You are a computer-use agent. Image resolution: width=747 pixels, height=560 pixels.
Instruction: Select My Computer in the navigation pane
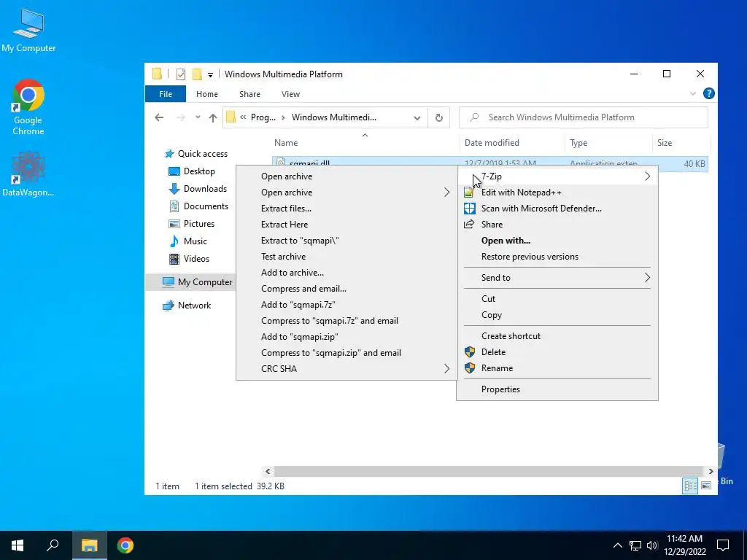click(x=190, y=282)
